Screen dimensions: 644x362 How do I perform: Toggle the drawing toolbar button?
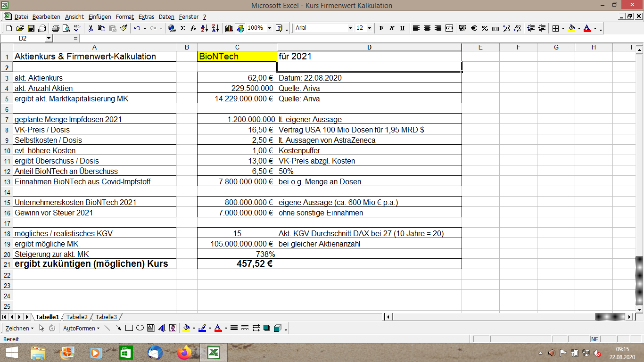coord(240,28)
